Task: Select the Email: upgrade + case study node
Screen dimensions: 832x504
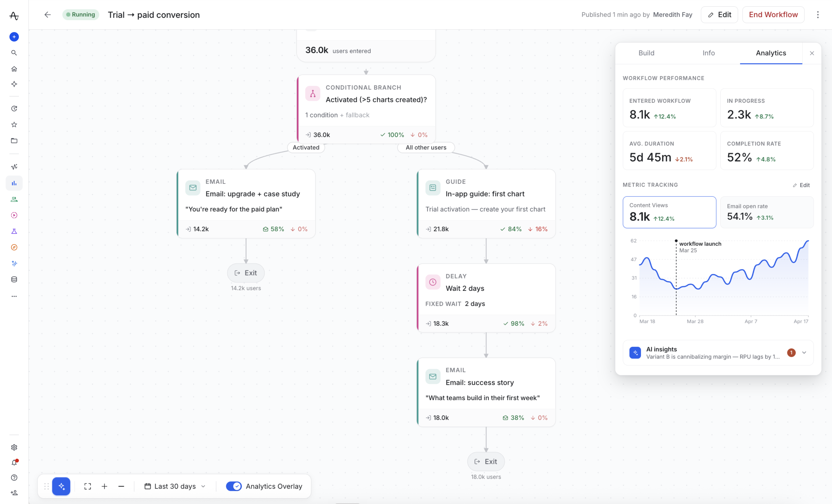Action: (x=246, y=204)
